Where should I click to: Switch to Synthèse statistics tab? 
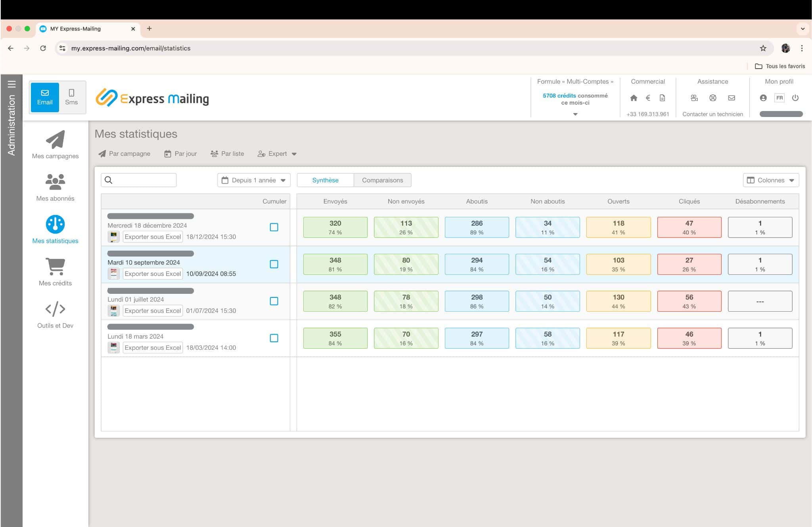click(x=325, y=180)
